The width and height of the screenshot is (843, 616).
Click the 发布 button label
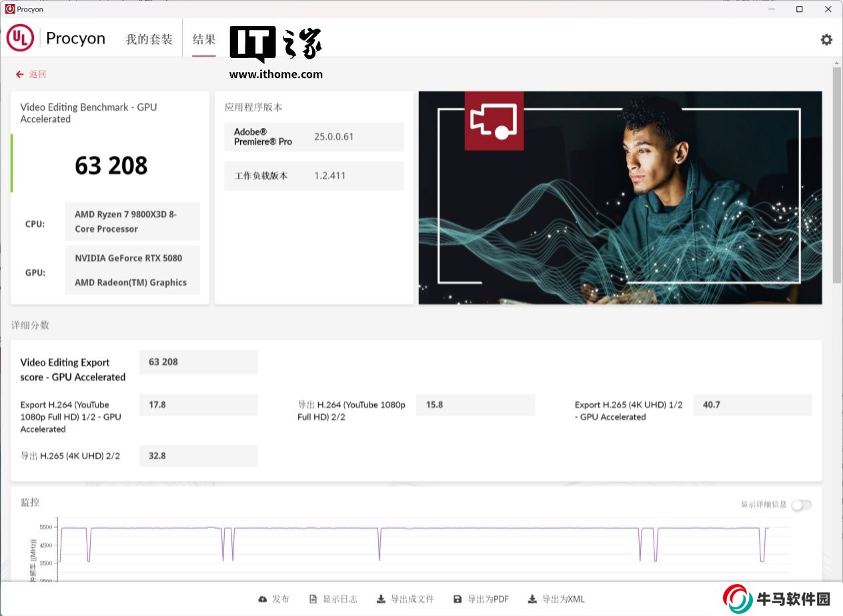tap(281, 599)
